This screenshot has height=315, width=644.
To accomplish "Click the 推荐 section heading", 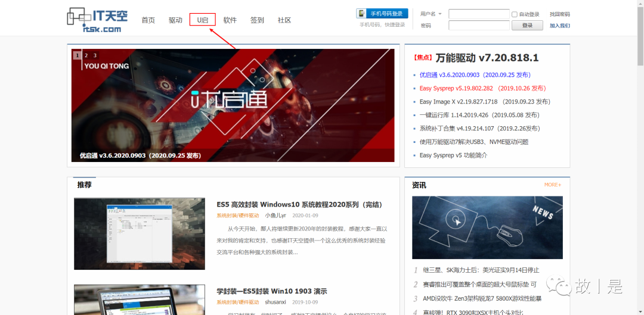I will (84, 185).
